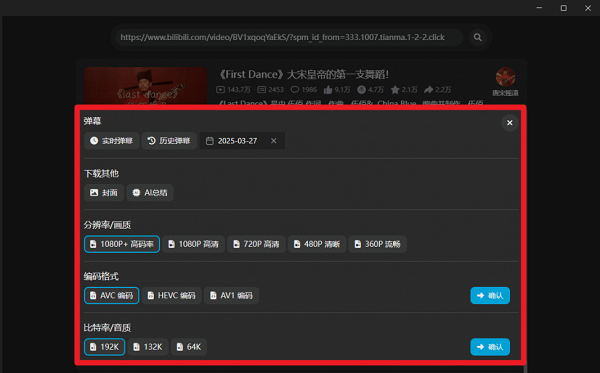Click the comment count 1986

point(304,90)
